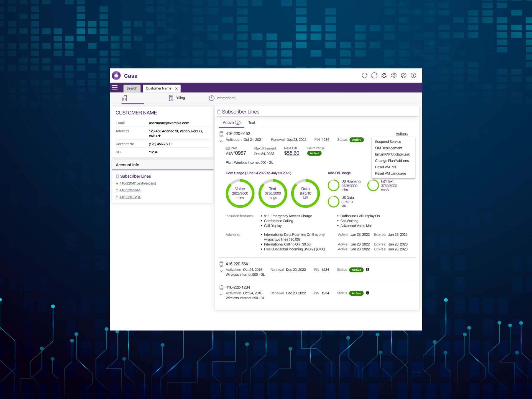Select 416-220-5641 in Account Info list
The height and width of the screenshot is (399, 532).
coord(130,190)
